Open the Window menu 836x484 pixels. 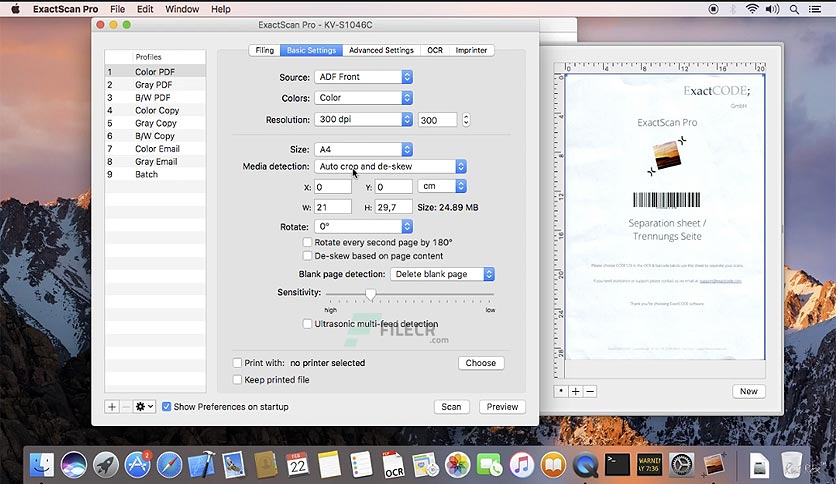pos(182,9)
